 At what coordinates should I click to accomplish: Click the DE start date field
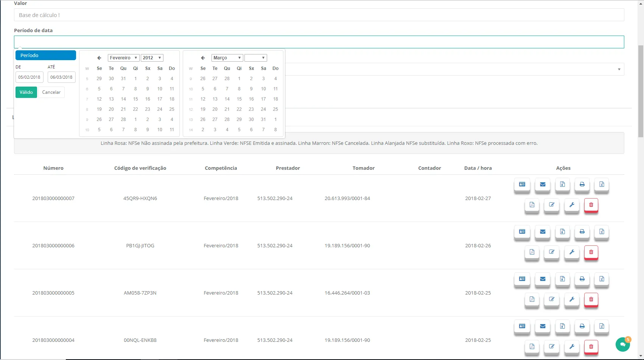[30, 77]
